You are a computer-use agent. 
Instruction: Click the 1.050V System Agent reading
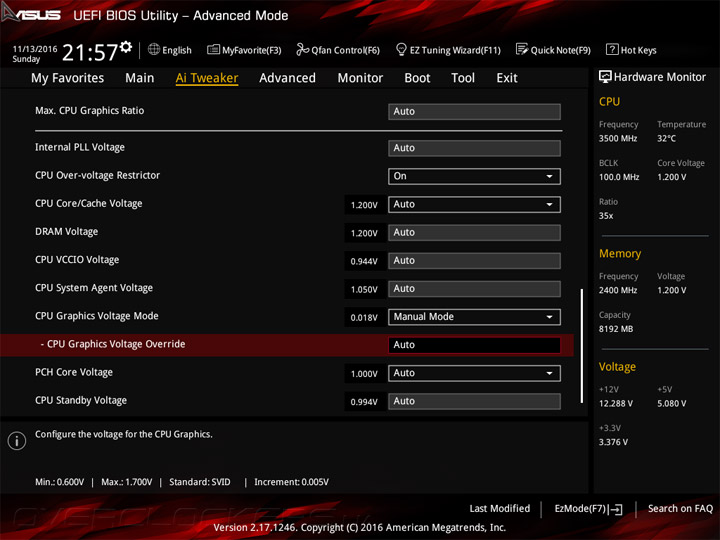click(364, 290)
